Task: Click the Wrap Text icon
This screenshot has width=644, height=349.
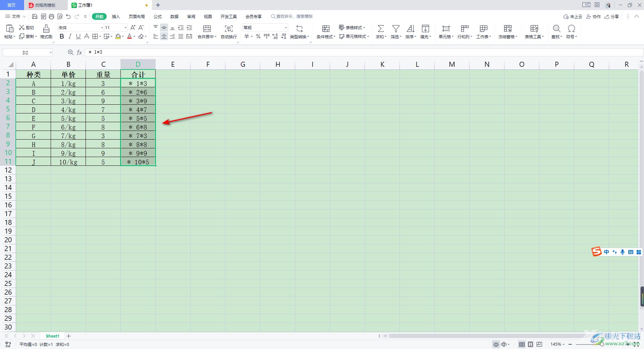Action: 229,29
